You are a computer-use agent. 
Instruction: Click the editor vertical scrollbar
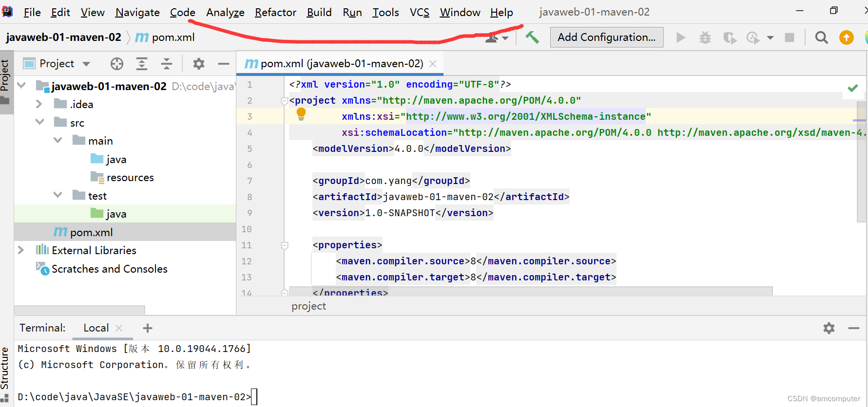(x=861, y=161)
